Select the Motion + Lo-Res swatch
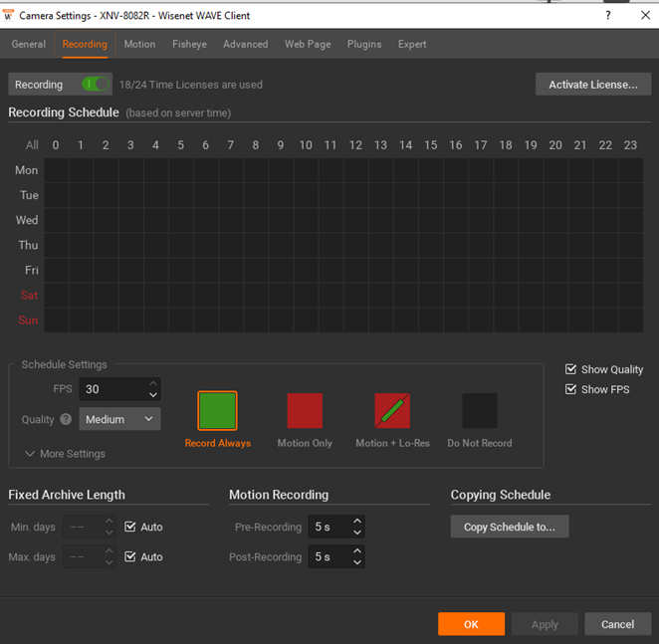 pos(392,411)
